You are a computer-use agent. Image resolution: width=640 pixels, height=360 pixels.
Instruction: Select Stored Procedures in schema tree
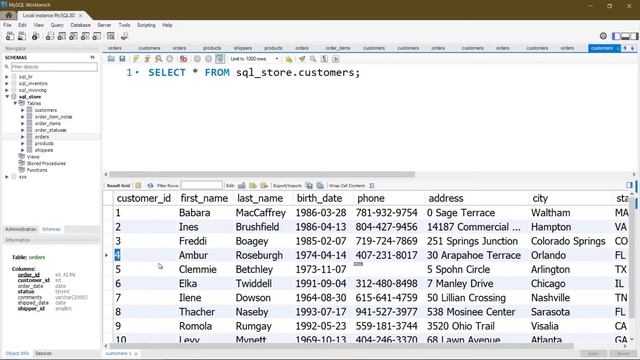[x=46, y=163]
